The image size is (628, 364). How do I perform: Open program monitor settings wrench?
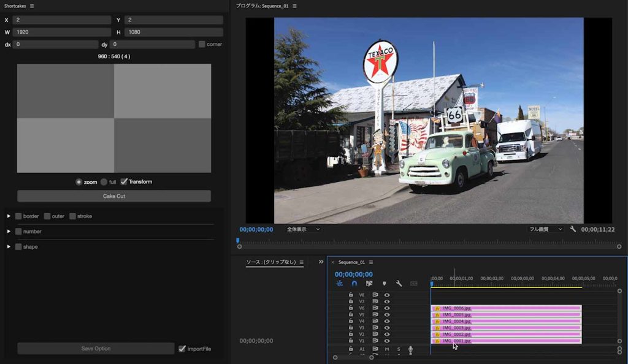click(x=573, y=229)
